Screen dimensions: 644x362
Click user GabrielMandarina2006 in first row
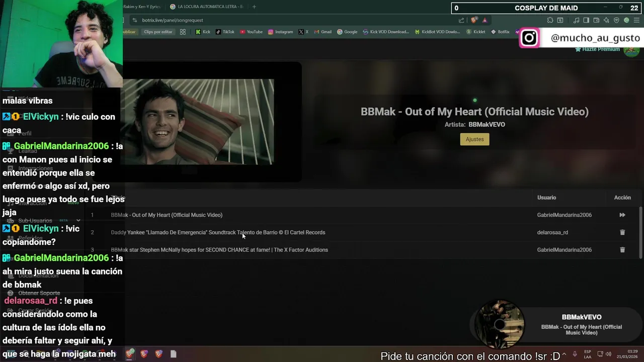(x=564, y=215)
